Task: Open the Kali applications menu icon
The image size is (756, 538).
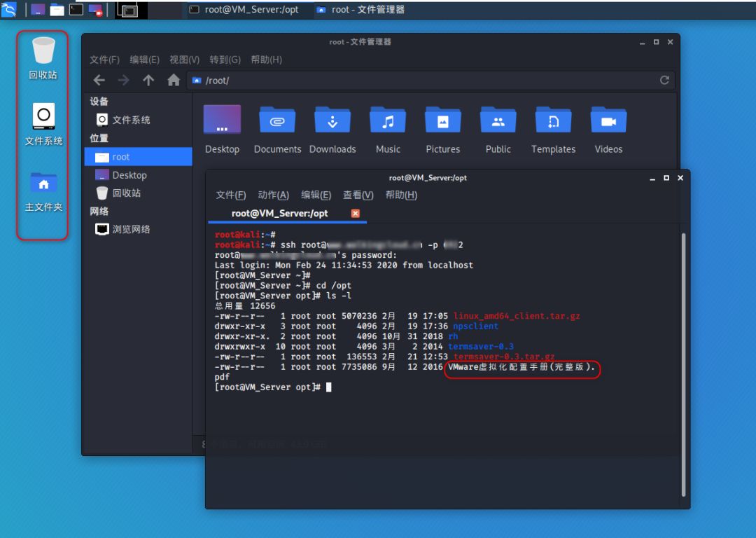Action: [x=8, y=9]
